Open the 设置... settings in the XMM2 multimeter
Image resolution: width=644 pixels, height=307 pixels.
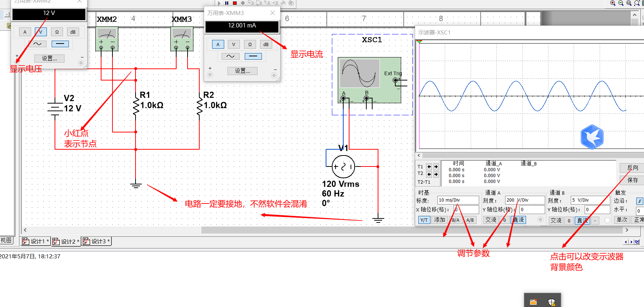coord(49,58)
